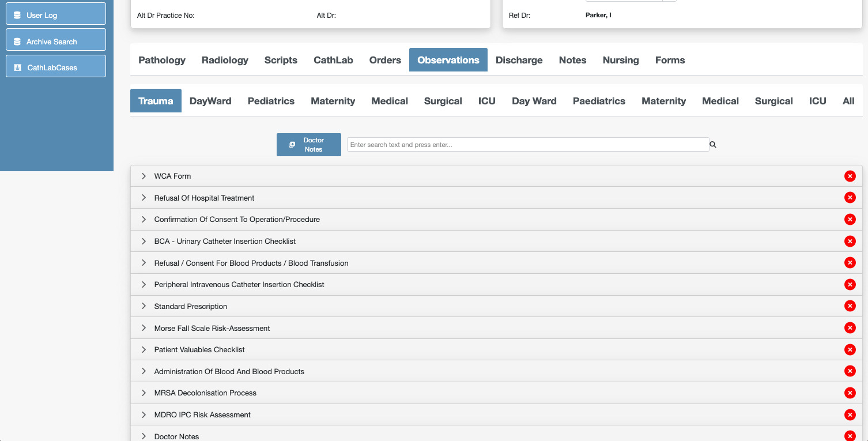Click the red X on the Confirmation Of Consent row

tap(850, 220)
